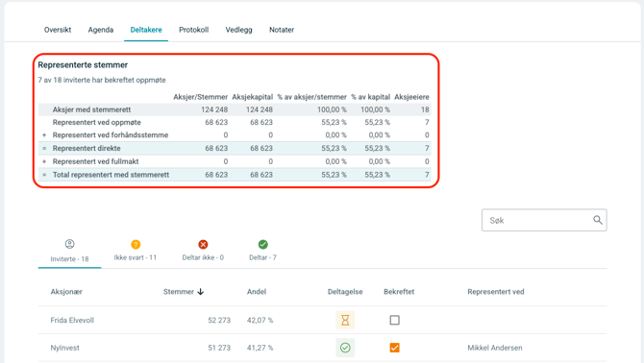Viewport: 644px width, 363px height.
Task: Go to the Vedlegg tab
Action: click(238, 30)
